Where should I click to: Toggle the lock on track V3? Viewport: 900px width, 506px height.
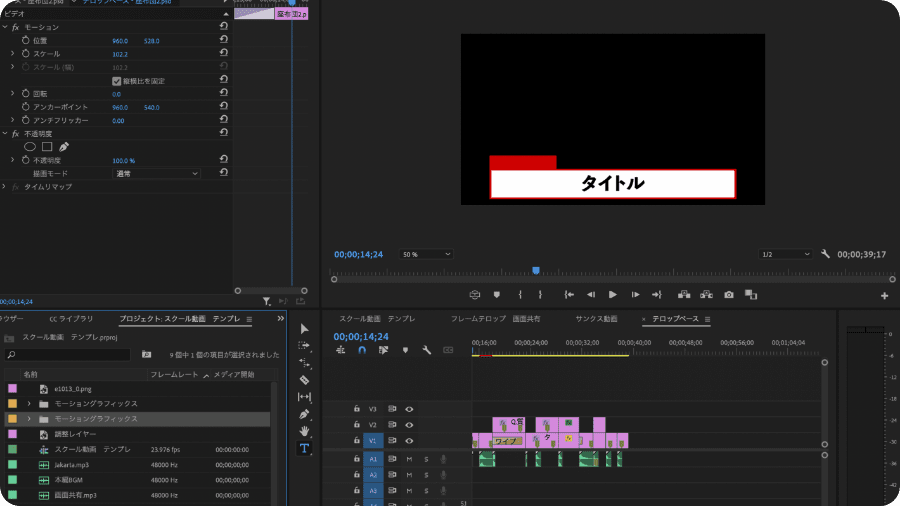pos(356,409)
